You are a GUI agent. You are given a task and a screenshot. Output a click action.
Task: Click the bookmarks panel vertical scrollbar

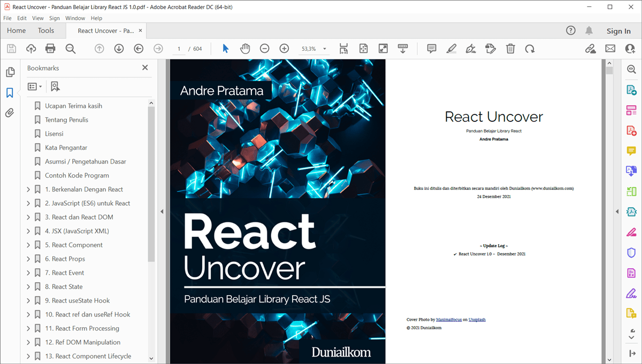pyautogui.click(x=151, y=184)
